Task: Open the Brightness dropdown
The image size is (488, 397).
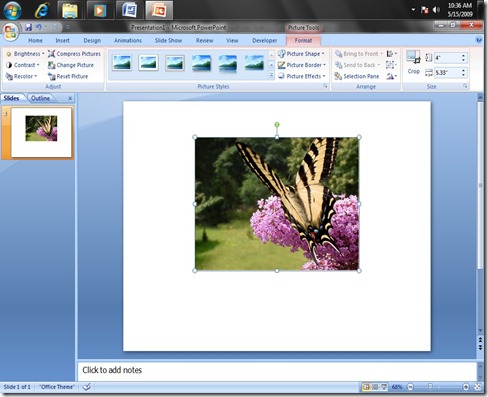Action: (x=25, y=54)
